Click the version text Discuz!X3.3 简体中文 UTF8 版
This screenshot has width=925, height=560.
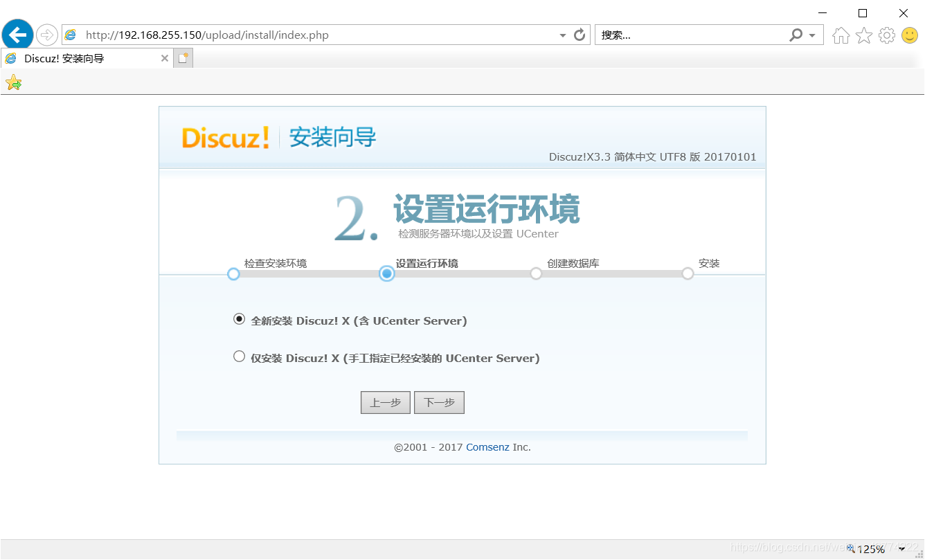653,157
